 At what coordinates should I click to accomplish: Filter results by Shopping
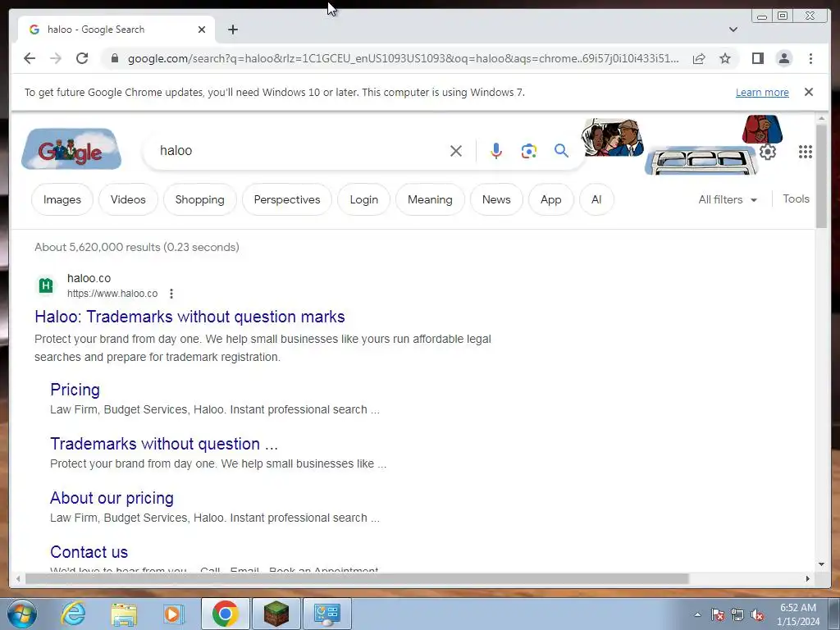click(200, 200)
